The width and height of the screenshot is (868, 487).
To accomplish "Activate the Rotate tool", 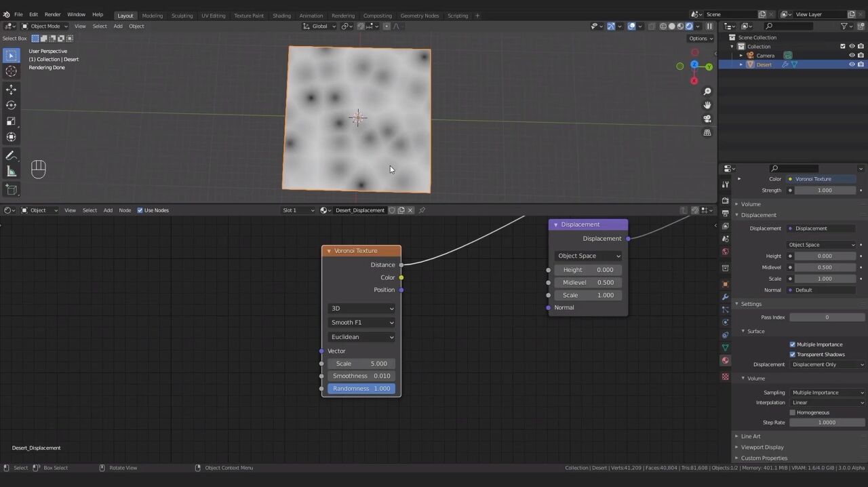I will coord(11,105).
